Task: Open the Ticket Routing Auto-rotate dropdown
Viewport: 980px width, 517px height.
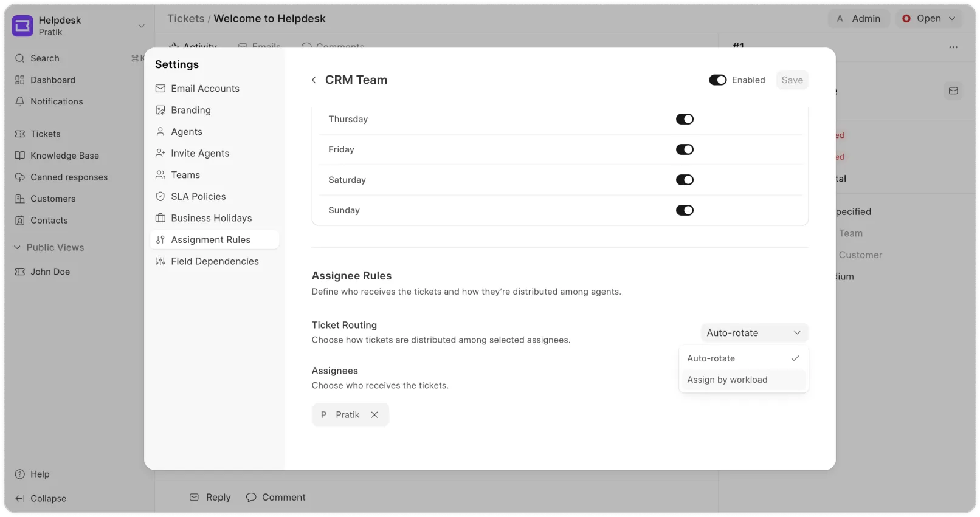Action: (x=754, y=333)
